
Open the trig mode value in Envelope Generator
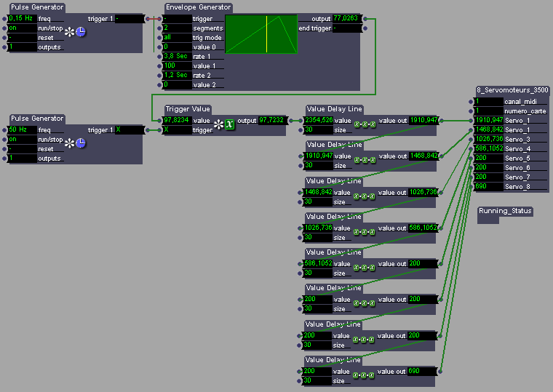(x=175, y=37)
